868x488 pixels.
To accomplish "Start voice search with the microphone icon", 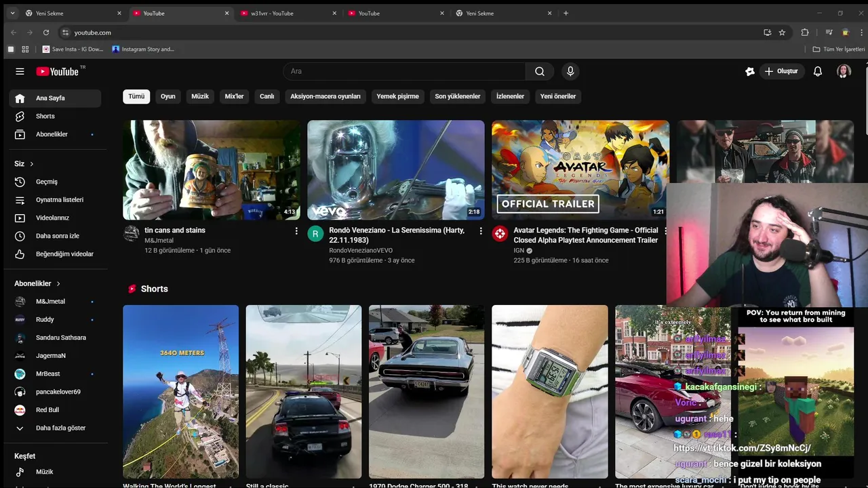I will pos(570,71).
